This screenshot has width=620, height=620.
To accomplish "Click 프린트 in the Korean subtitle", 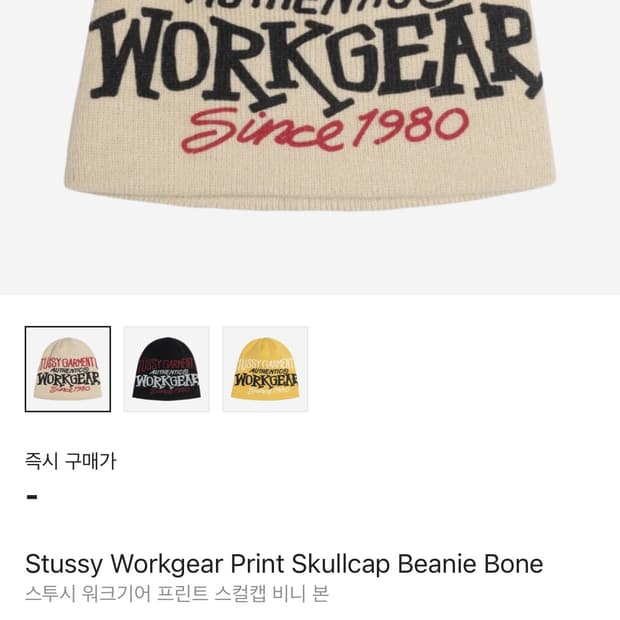I will (x=182, y=594).
